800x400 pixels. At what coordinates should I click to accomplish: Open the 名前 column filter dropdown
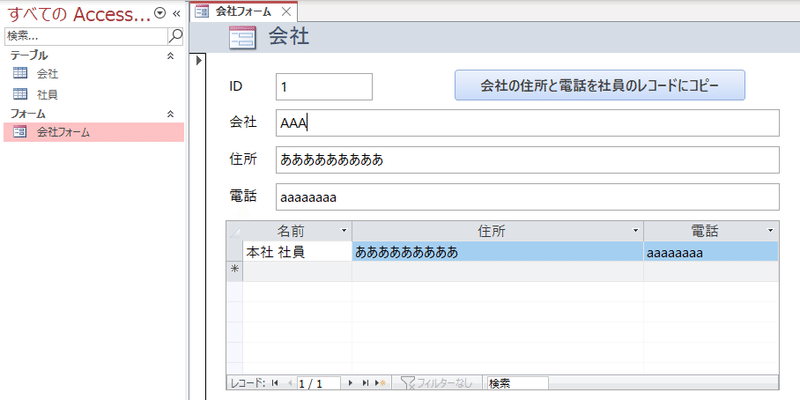click(x=344, y=231)
